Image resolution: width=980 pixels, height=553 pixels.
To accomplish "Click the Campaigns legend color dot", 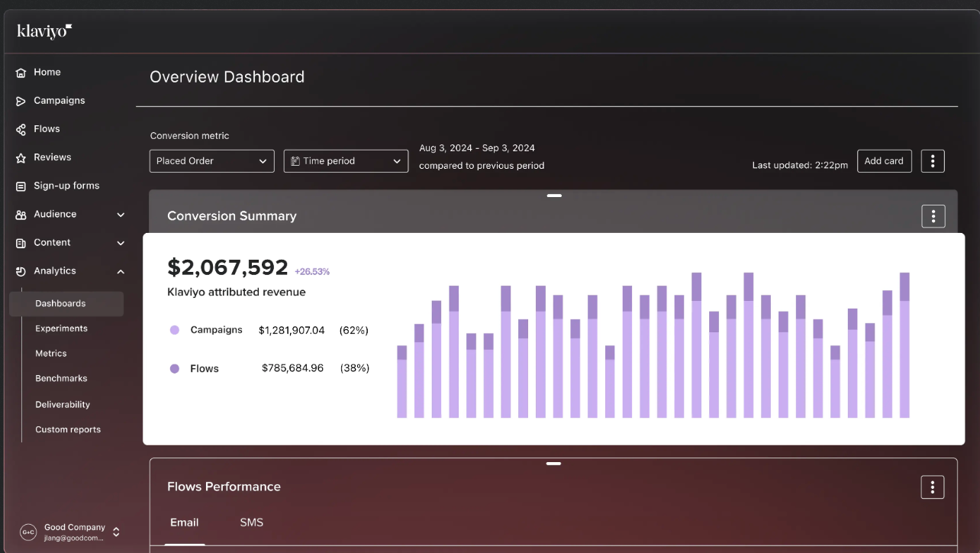I will tap(175, 330).
